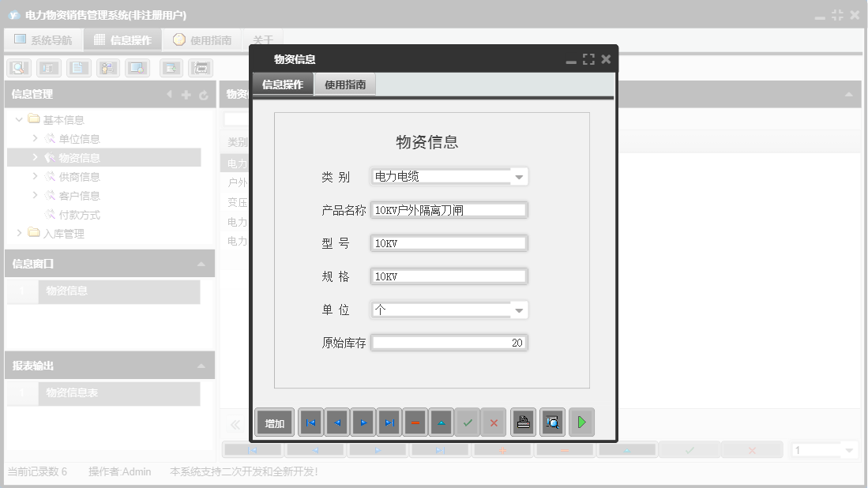Select the zoom search icon on the main toolbar
868x488 pixels.
pos(17,68)
